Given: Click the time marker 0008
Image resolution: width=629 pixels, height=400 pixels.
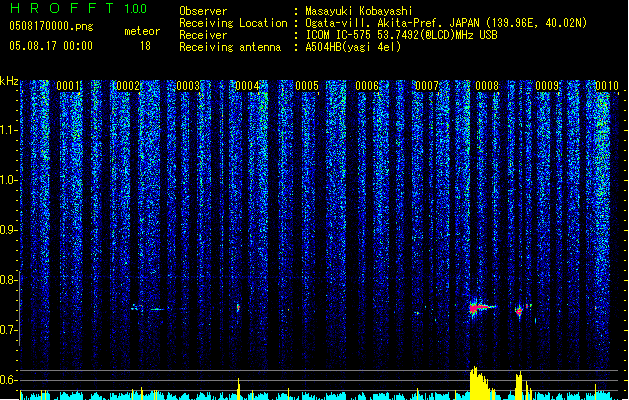Looking at the screenshot, I should [x=487, y=85].
